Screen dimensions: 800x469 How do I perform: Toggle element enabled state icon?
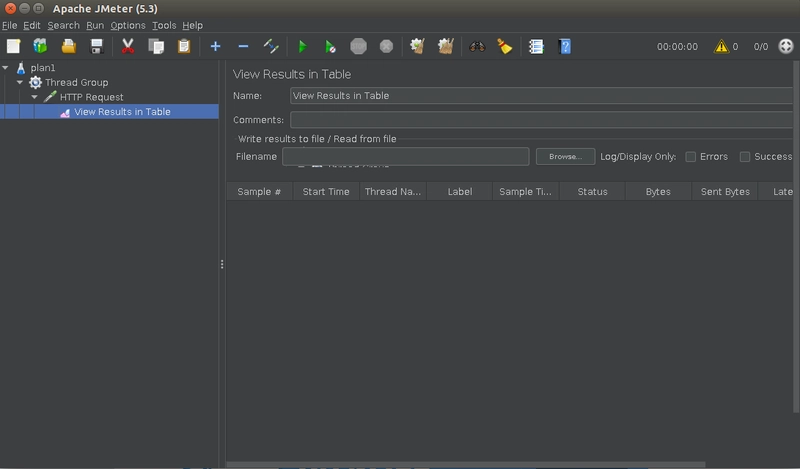(271, 46)
